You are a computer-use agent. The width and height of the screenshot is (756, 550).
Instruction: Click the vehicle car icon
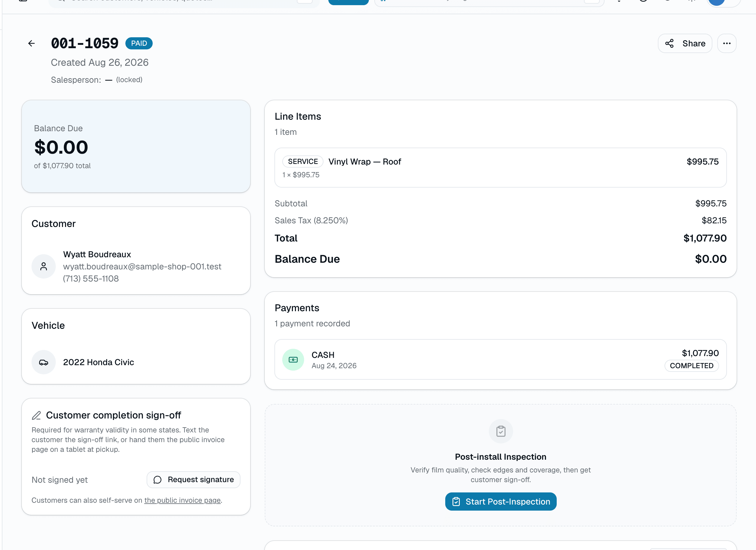[x=44, y=362]
